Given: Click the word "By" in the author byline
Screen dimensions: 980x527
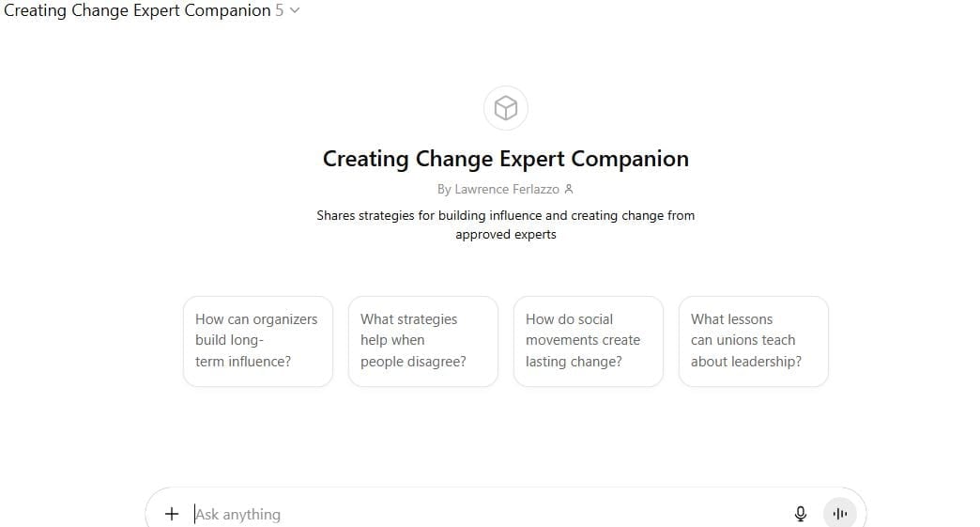Looking at the screenshot, I should pyautogui.click(x=444, y=189).
